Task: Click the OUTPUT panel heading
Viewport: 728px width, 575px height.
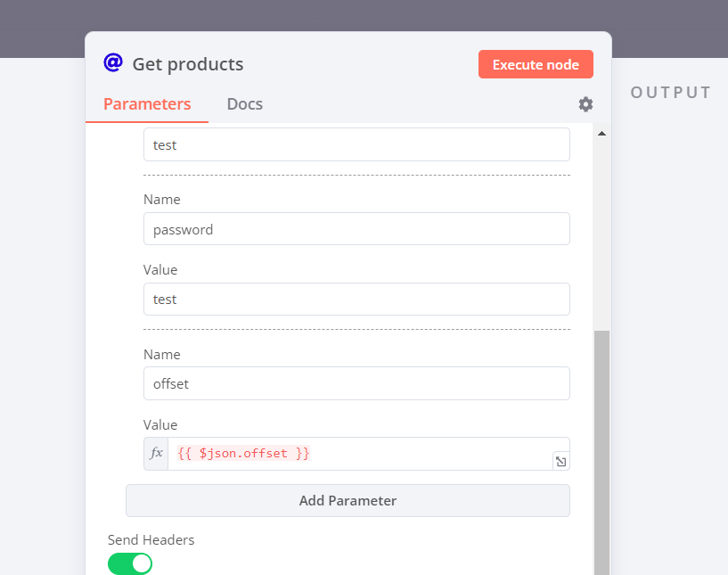Action: tap(670, 93)
